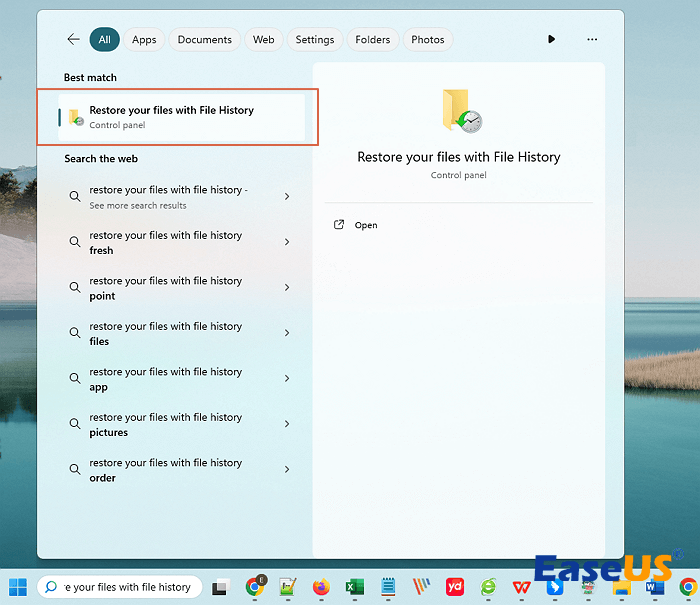The height and width of the screenshot is (605, 700).
Task: Select the Settings filter tab
Action: click(x=314, y=40)
